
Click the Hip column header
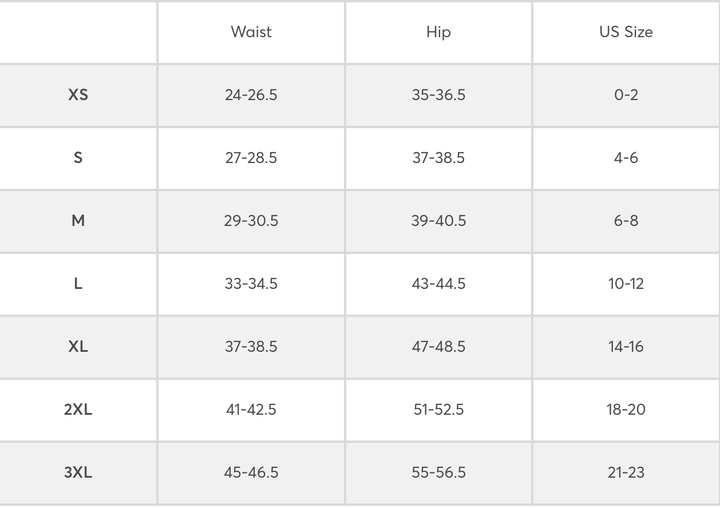tap(438, 32)
